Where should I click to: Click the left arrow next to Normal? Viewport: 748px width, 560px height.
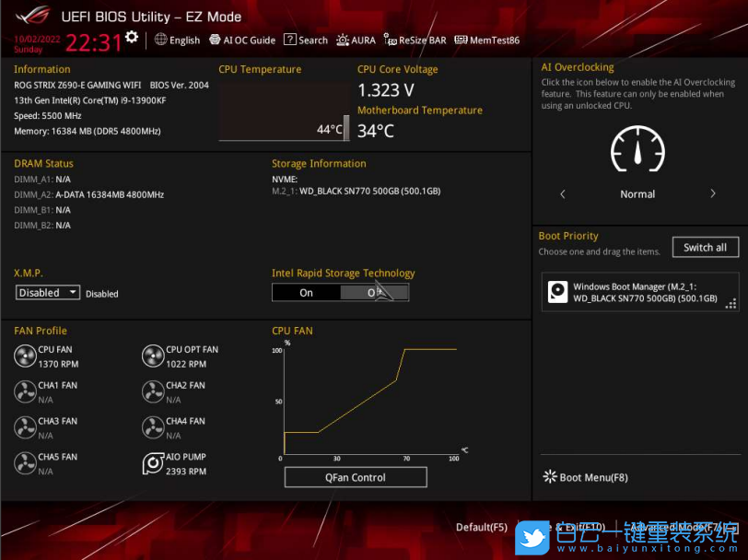pyautogui.click(x=563, y=194)
